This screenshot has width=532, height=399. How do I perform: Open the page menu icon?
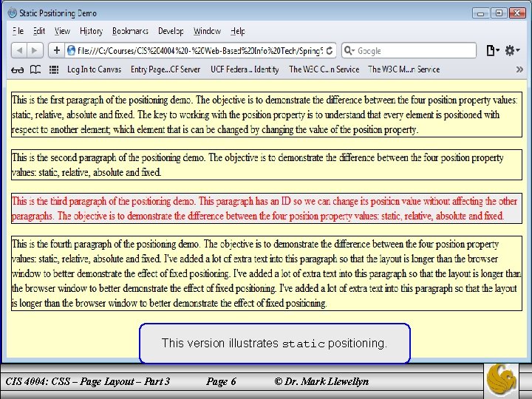[x=492, y=50]
